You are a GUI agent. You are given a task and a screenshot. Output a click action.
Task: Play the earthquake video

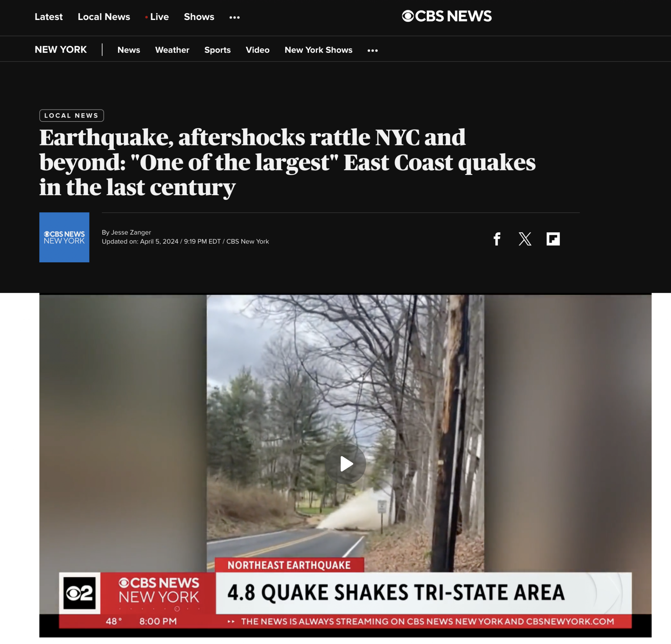pos(345,464)
